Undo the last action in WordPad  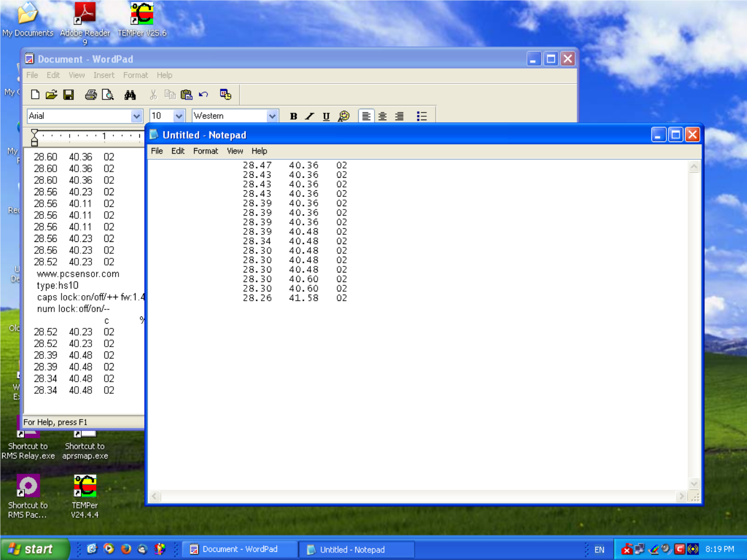pos(203,94)
